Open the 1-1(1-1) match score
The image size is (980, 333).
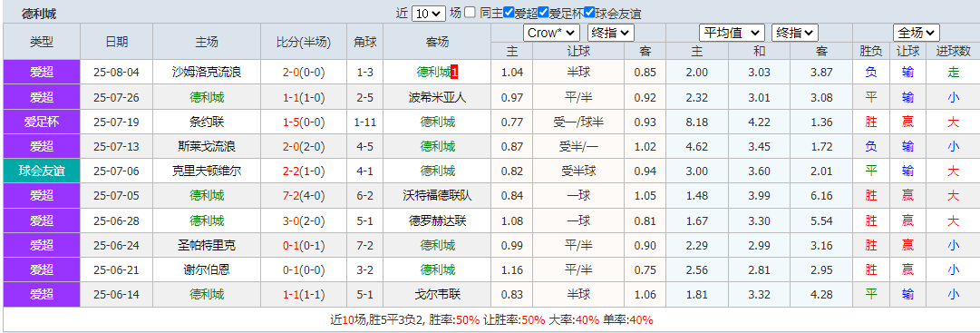[304, 294]
